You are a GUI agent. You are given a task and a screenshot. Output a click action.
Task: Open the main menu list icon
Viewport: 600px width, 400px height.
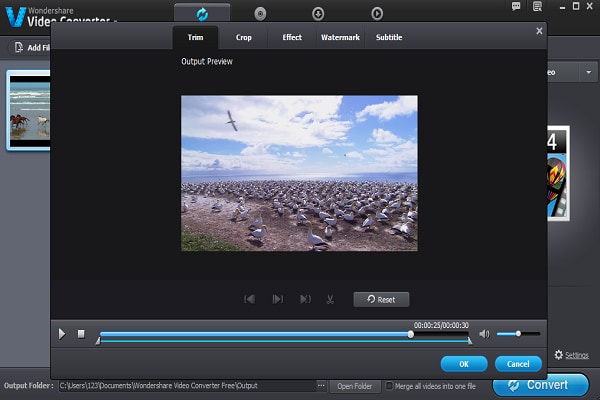click(537, 6)
